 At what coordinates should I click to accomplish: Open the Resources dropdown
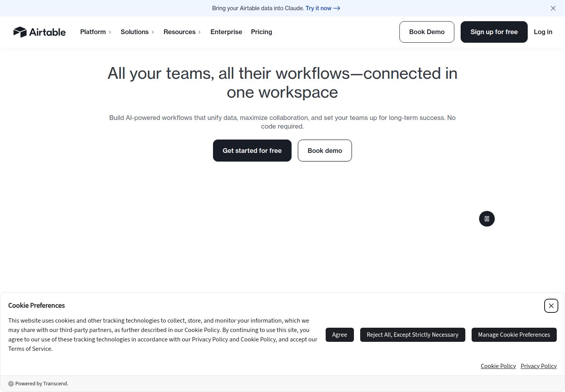(x=182, y=32)
